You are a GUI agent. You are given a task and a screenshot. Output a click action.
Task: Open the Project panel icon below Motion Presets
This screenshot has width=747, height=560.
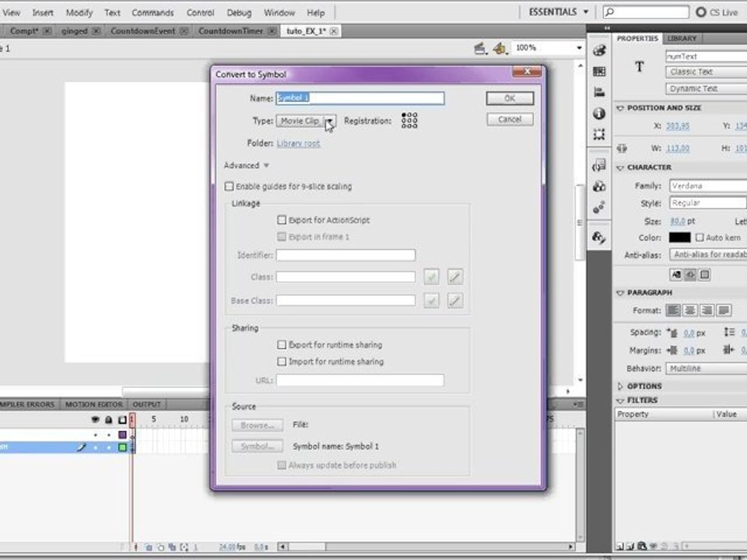pyautogui.click(x=599, y=237)
